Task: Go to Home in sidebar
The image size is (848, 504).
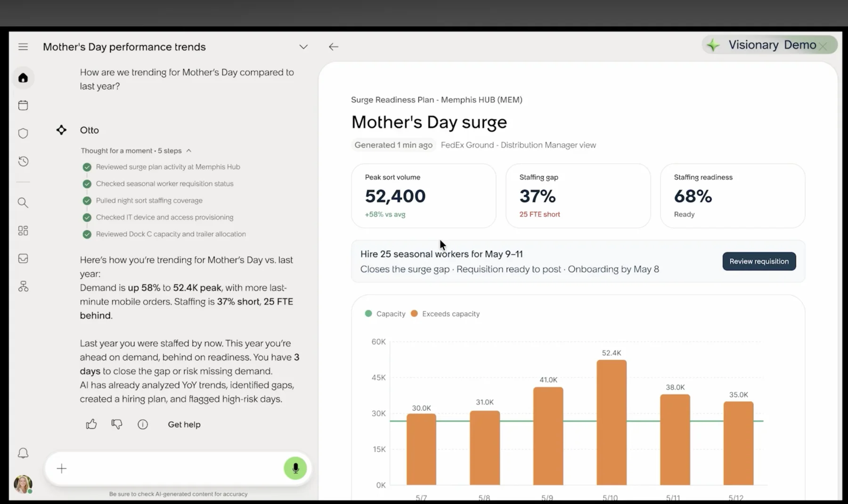Action: coord(23,78)
